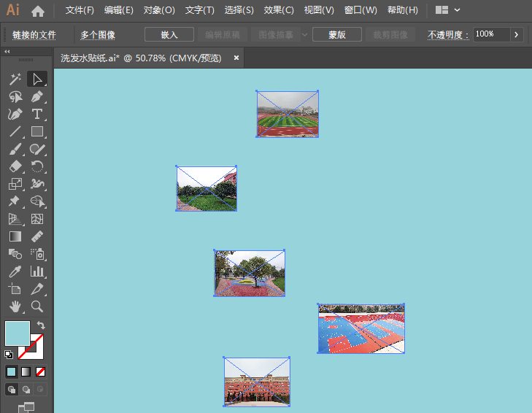This screenshot has height=413, width=532.
Task: Open the 文件(F) menu
Action: [x=80, y=10]
